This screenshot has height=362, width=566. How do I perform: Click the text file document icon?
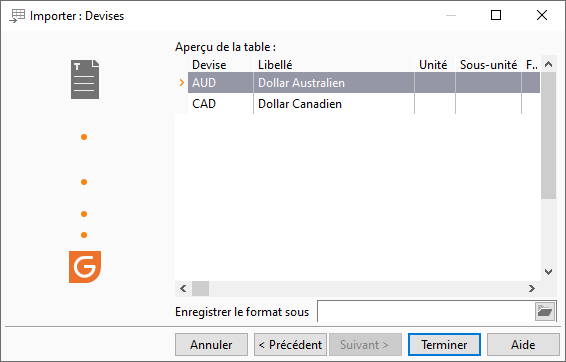pyautogui.click(x=85, y=79)
